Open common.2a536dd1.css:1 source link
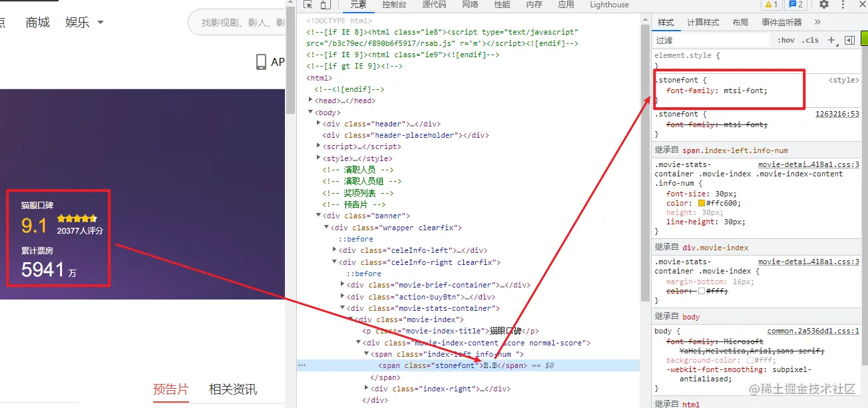Viewport: 868px width, 408px height. [x=813, y=331]
